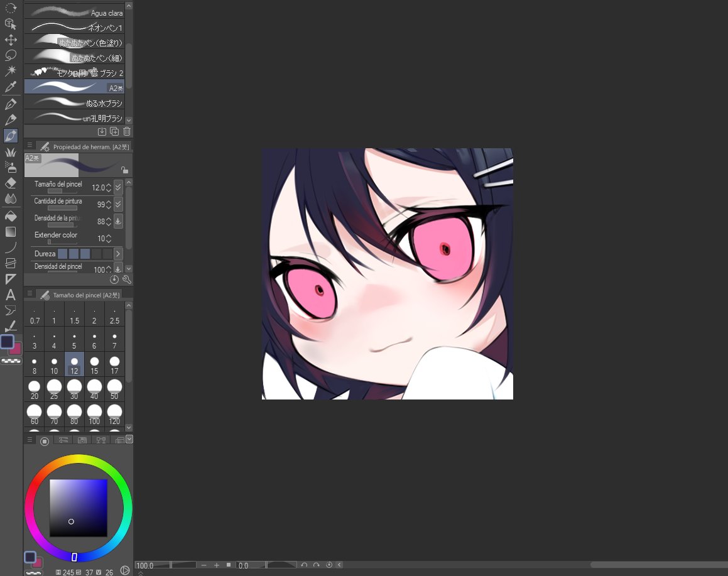Viewport: 728px width, 576px height.
Task: Switch to color wheel tab
Action: pos(45,441)
